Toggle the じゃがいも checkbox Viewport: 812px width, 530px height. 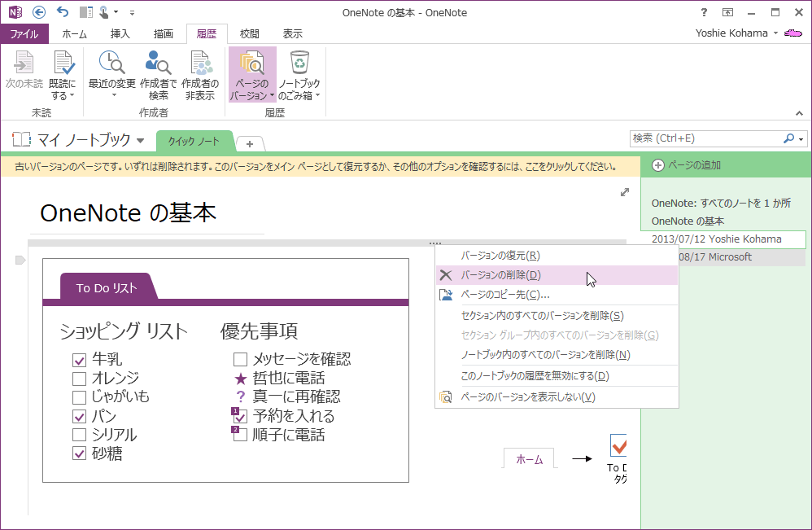point(79,397)
